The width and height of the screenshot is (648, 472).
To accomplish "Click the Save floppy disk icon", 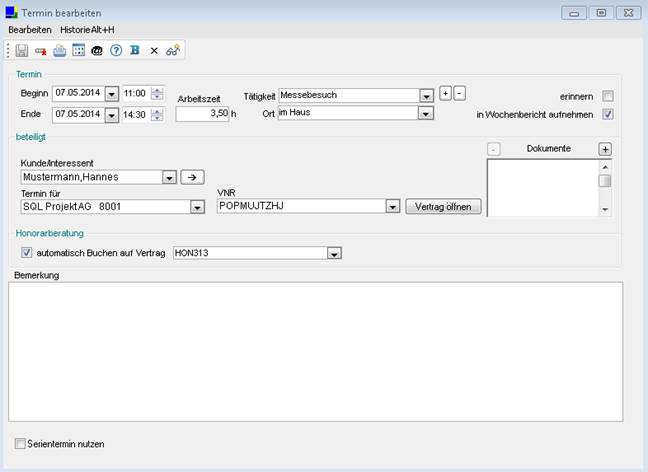I will (22, 50).
